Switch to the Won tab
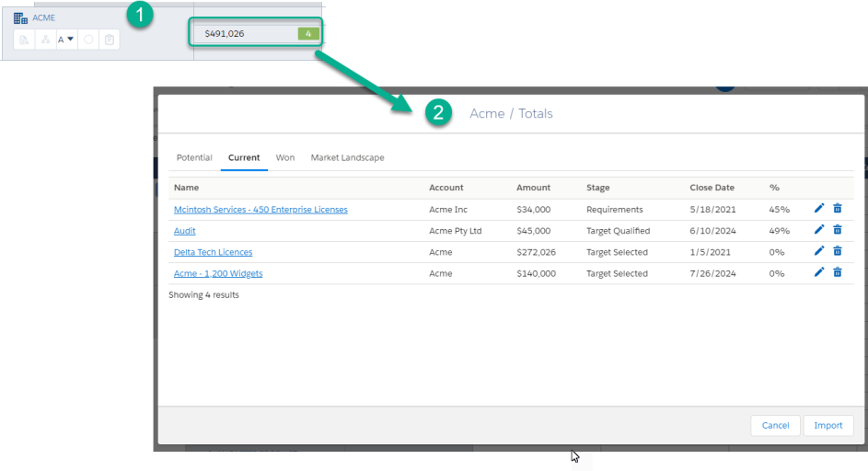The image size is (868, 471). pyautogui.click(x=285, y=158)
